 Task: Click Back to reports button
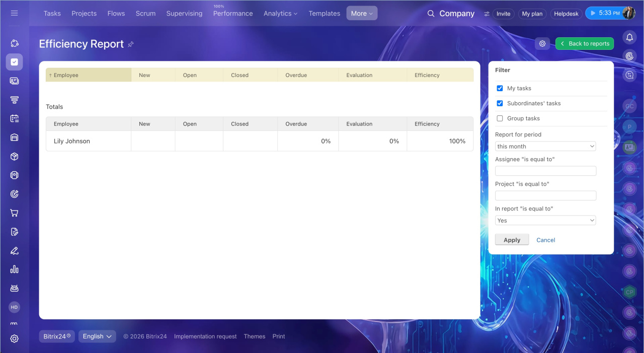click(x=585, y=44)
